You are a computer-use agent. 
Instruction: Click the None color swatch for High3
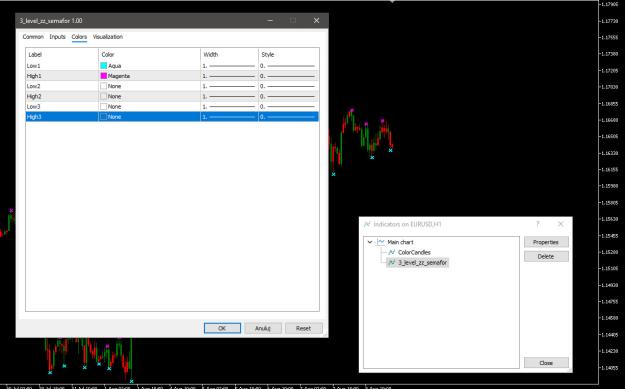104,117
